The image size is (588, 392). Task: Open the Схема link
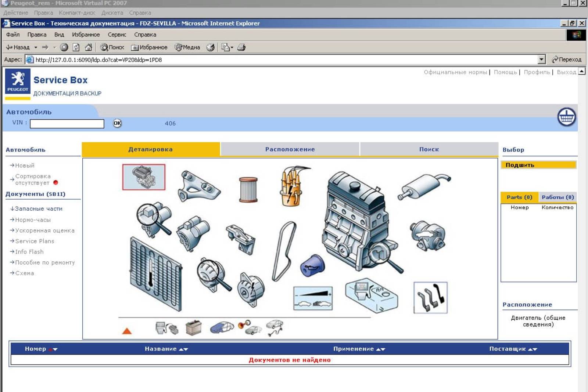click(25, 273)
